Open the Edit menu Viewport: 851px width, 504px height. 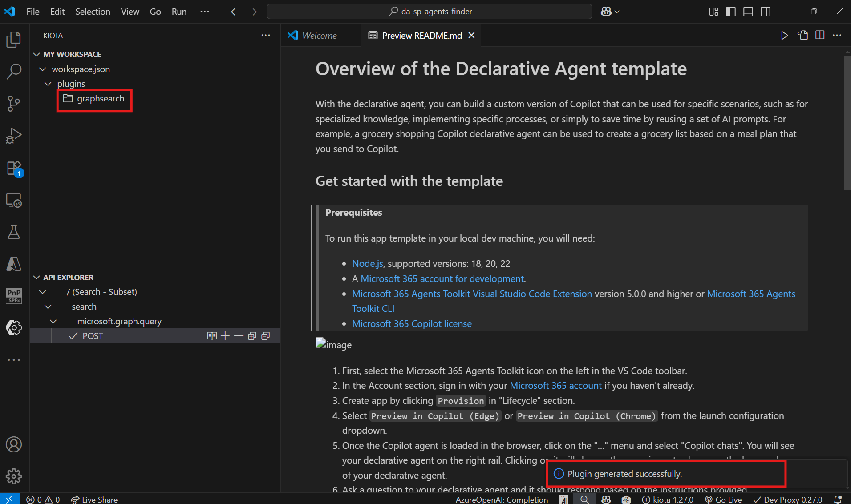[57, 12]
